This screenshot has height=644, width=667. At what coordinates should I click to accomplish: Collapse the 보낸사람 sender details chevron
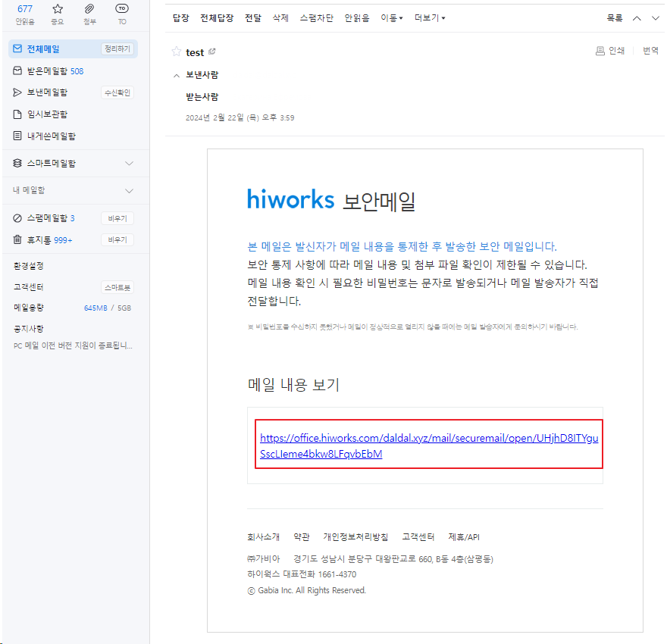tap(176, 75)
